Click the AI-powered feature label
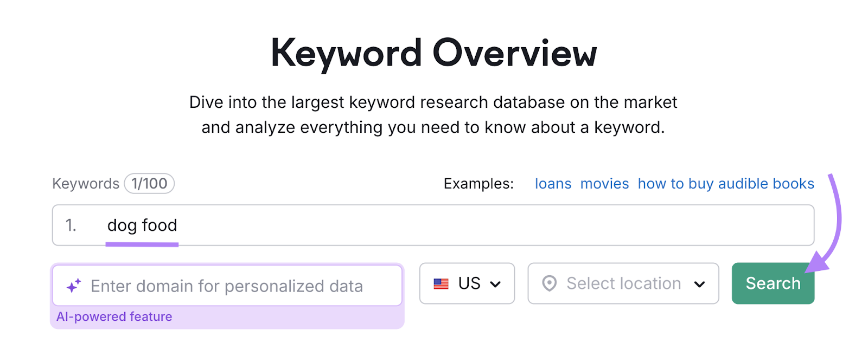This screenshot has width=868, height=356. [x=114, y=316]
